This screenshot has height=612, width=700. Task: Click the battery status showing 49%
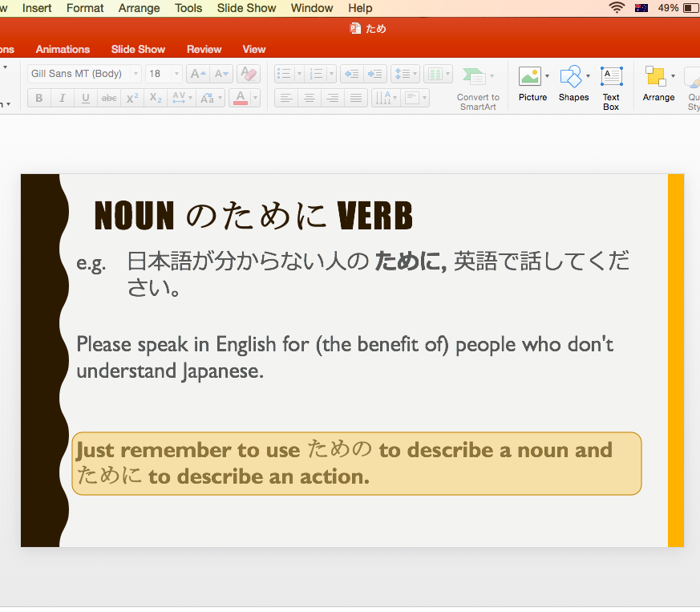click(678, 7)
